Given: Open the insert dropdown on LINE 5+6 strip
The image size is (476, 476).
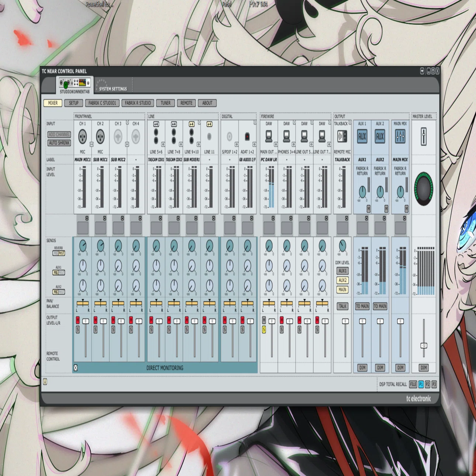Looking at the screenshot, I should pos(161,218).
